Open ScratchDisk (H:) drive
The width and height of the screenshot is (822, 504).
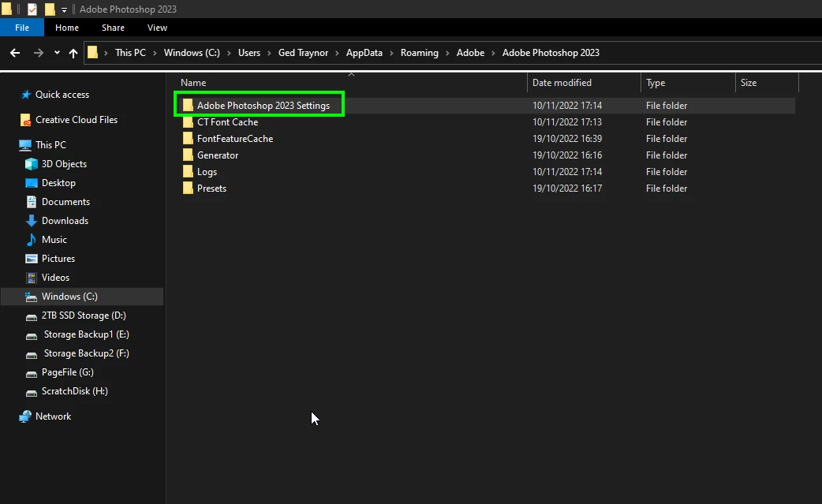[74, 391]
